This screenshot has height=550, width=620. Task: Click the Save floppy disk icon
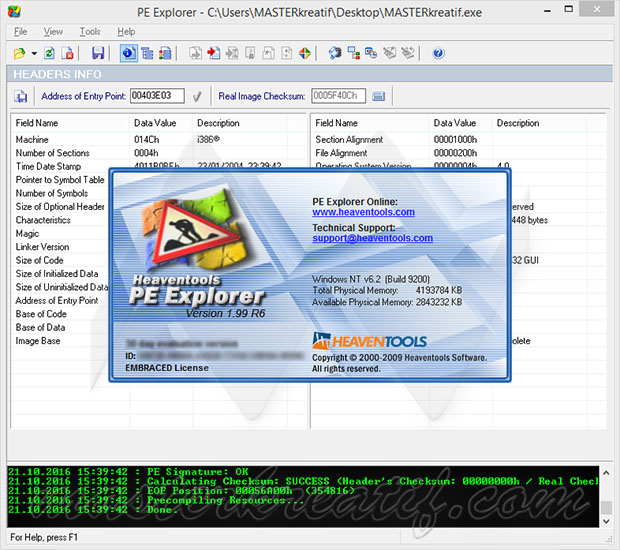click(98, 53)
